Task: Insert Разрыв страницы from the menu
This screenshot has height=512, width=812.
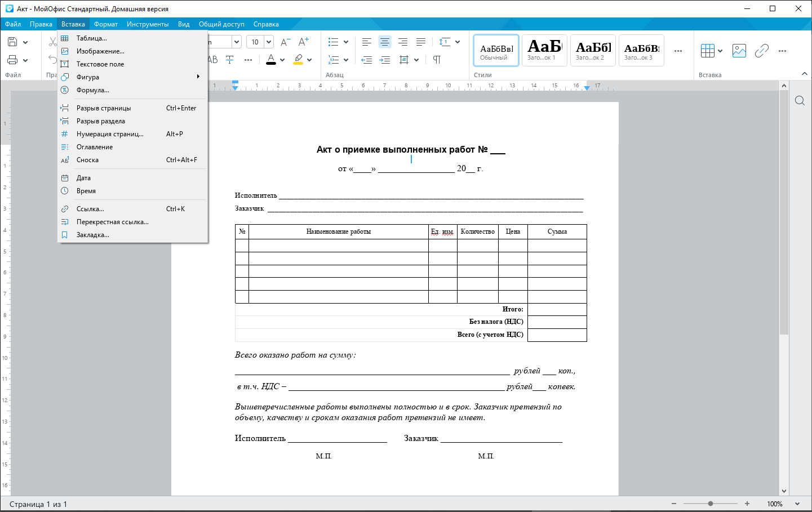Action: pyautogui.click(x=133, y=108)
